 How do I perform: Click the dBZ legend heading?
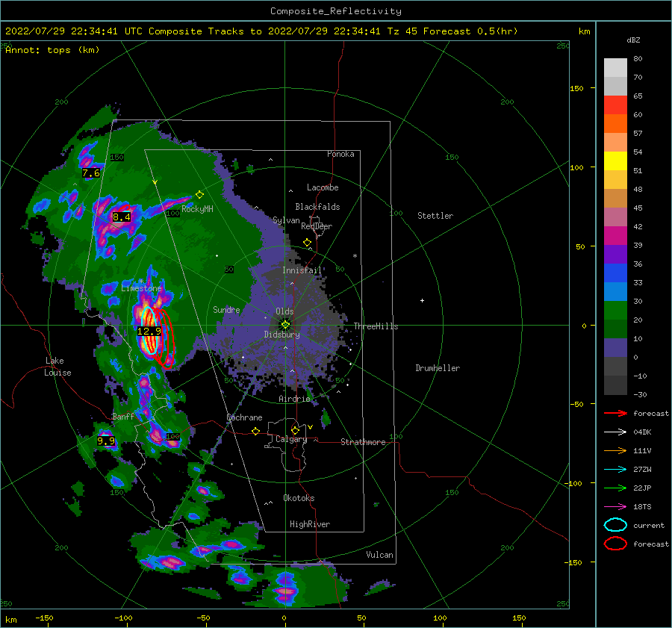(633, 40)
